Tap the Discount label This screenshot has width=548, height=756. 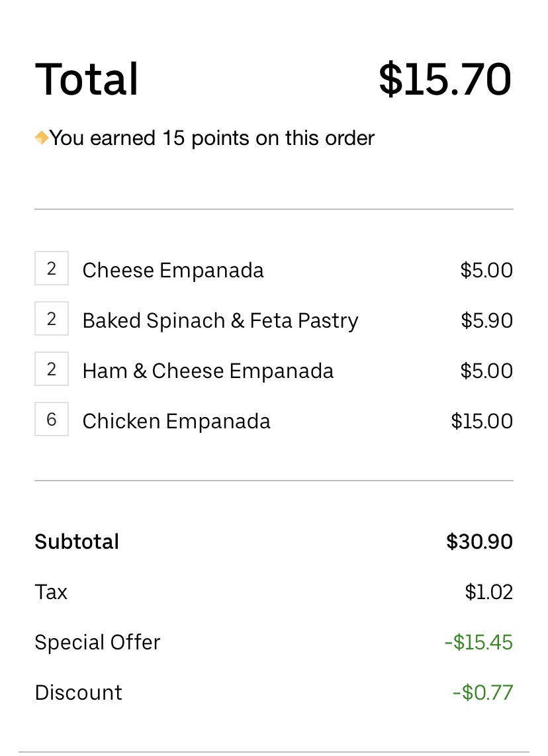(x=78, y=692)
